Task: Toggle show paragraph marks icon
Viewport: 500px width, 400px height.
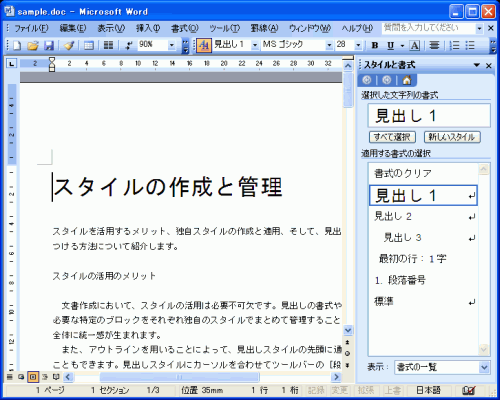Action: (128, 45)
